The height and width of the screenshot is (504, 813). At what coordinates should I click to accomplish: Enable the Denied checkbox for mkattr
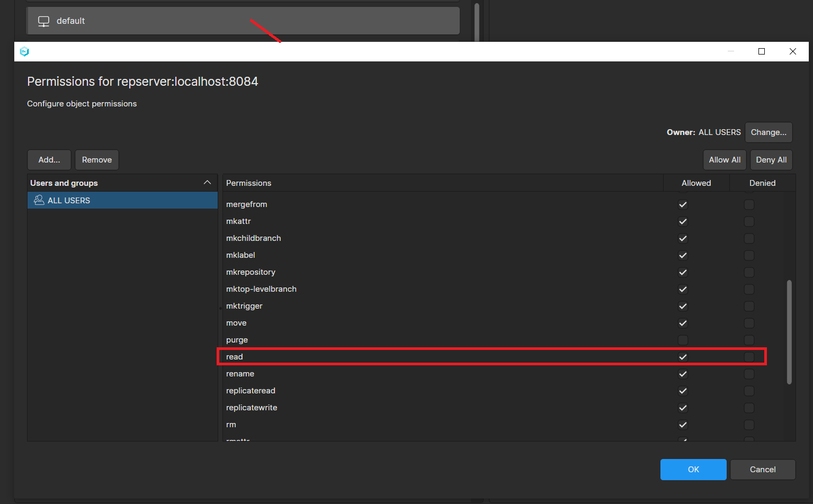click(x=749, y=221)
